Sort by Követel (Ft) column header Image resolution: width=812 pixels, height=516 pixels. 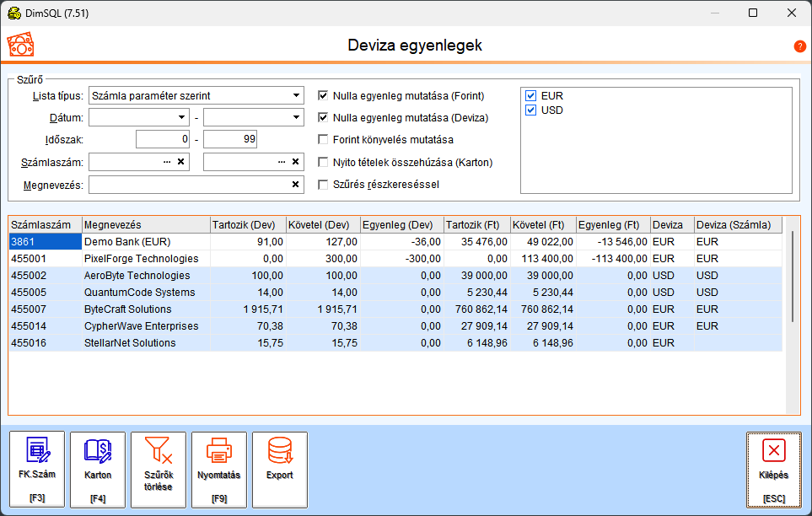point(543,225)
